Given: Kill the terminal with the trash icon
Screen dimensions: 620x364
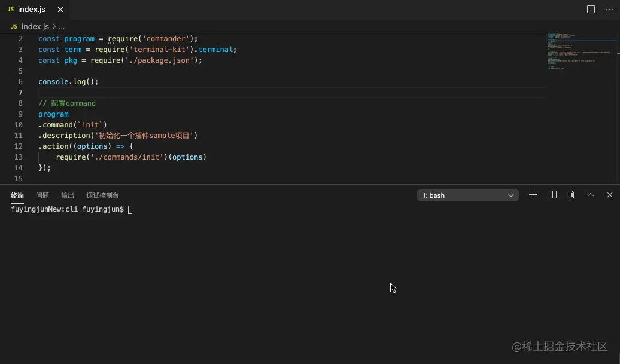Looking at the screenshot, I should (x=571, y=194).
